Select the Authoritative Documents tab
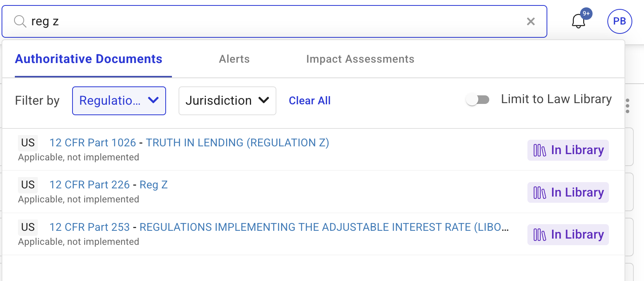Screen dimensions: 644x281 [88, 59]
